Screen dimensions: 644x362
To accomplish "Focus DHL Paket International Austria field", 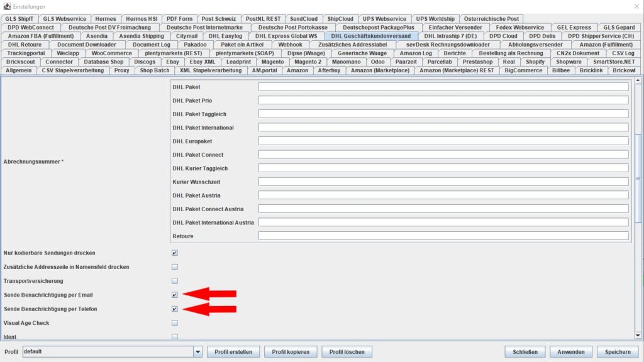I will click(443, 222).
